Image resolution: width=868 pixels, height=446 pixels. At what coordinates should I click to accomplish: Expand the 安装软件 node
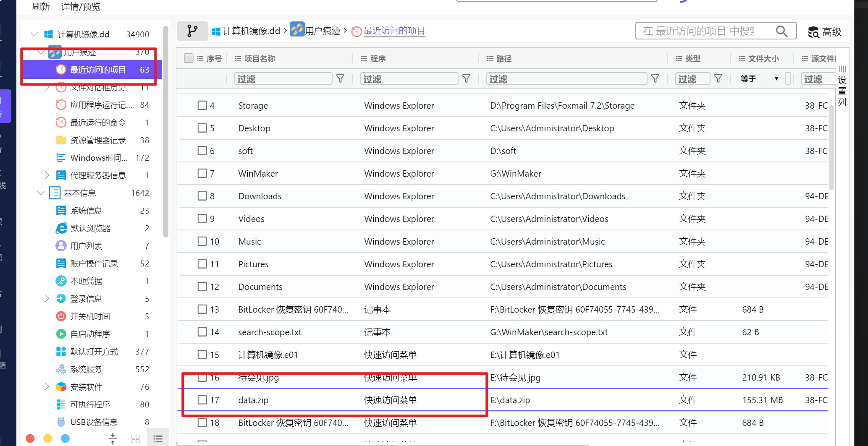coord(47,387)
